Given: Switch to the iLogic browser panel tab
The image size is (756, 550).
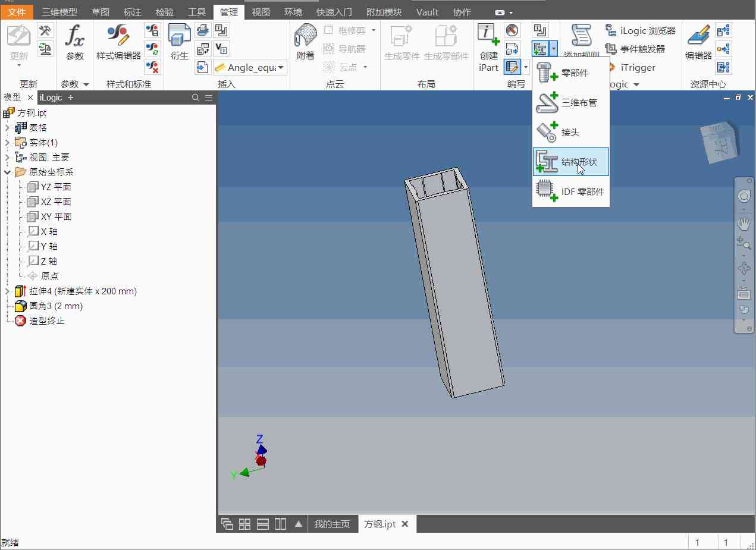Looking at the screenshot, I should [51, 98].
